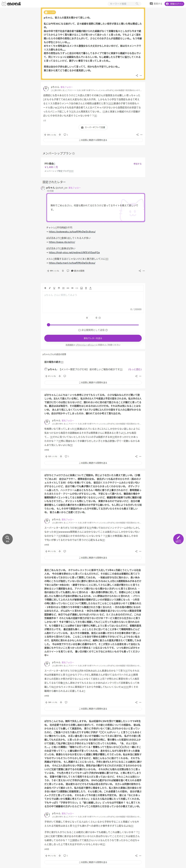Insert code block in editor
Viewport: 186px width, 868px height.
(77, 288)
